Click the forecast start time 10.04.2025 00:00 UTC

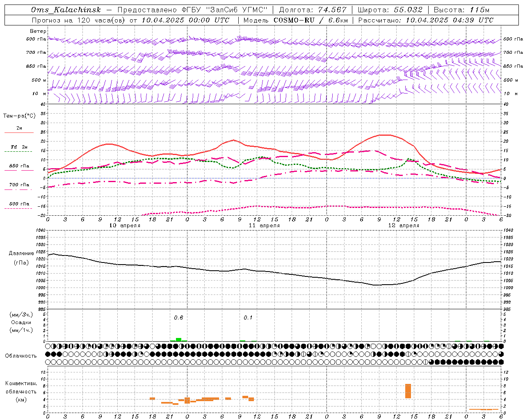[x=185, y=20]
